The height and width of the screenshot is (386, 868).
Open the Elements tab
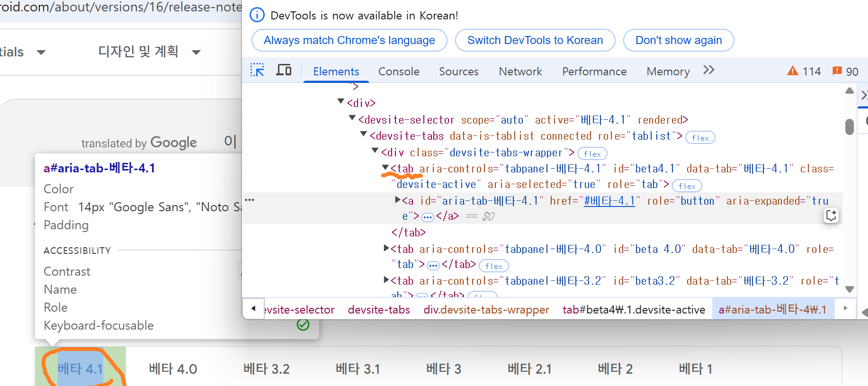click(336, 72)
